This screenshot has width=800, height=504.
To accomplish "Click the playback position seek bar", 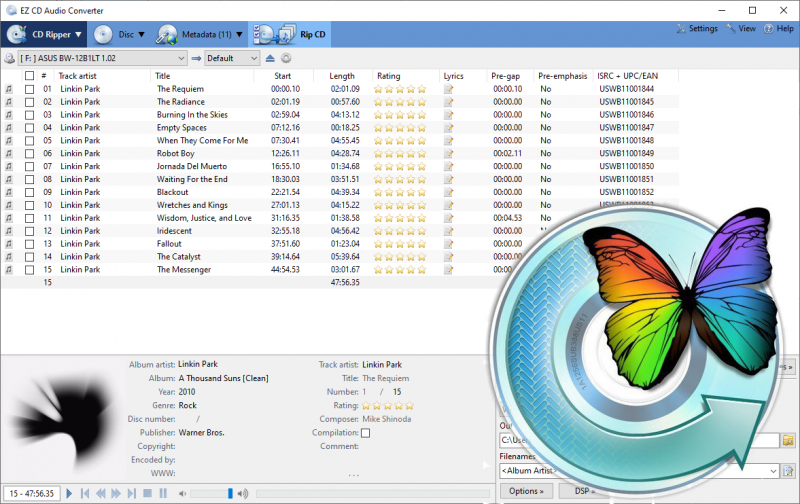I will tap(372, 493).
